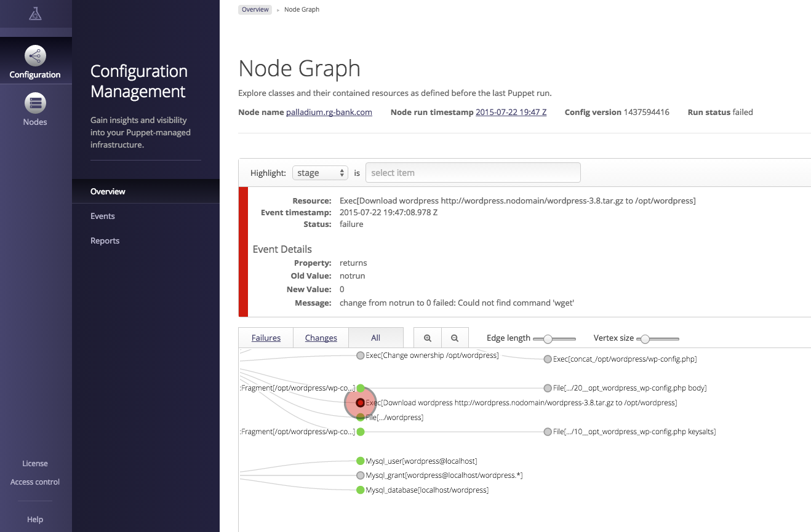811x532 pixels.
Task: Open the 2015-07-22 19:47 Z run timestamp link
Action: click(511, 112)
